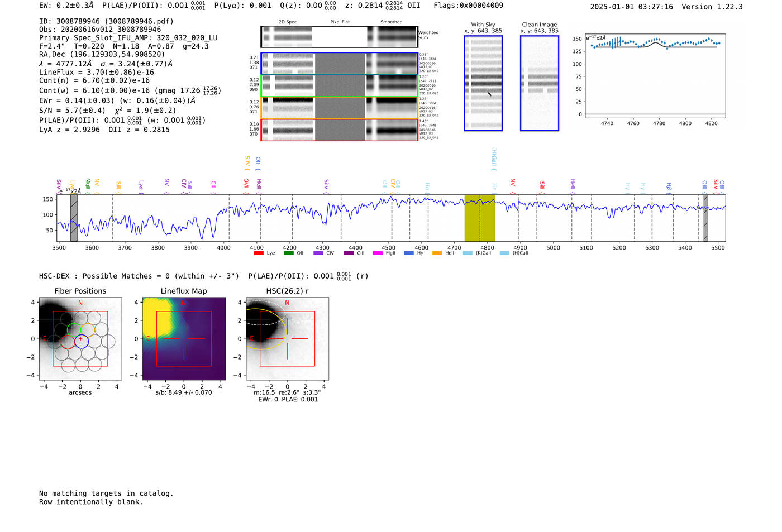Open the zoomed emission line fit plot
Image resolution: width=782 pixels, height=532 pixels.
655,76
